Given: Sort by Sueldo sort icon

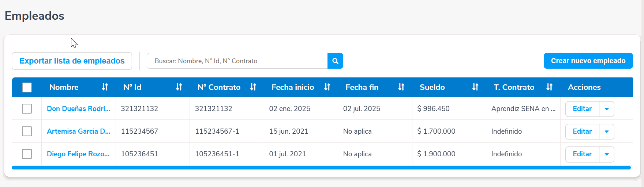Looking at the screenshot, I should (x=475, y=87).
